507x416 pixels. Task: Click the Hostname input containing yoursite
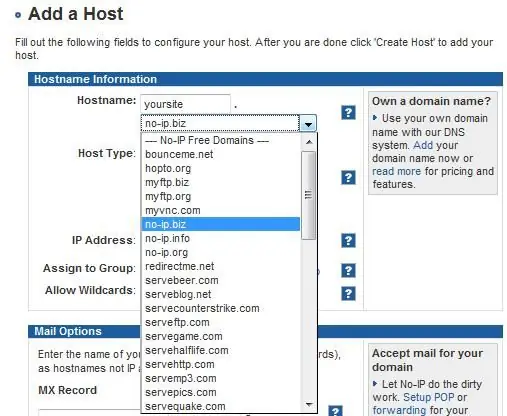(x=185, y=104)
